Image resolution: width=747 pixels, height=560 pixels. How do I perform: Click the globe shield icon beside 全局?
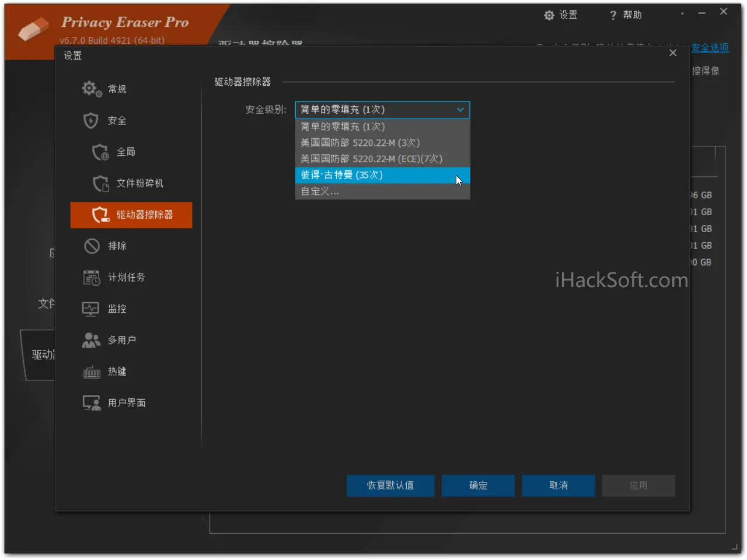tap(100, 152)
